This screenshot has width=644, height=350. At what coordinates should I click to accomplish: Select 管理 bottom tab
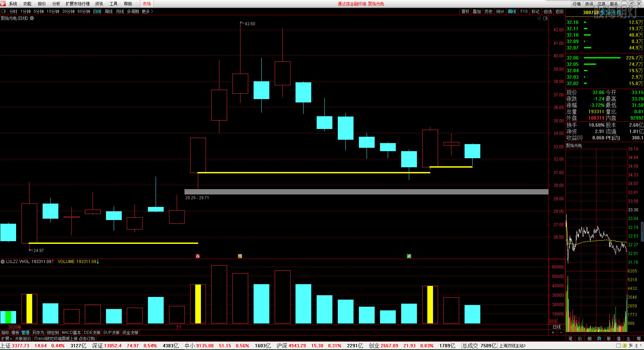pyautogui.click(x=25, y=333)
